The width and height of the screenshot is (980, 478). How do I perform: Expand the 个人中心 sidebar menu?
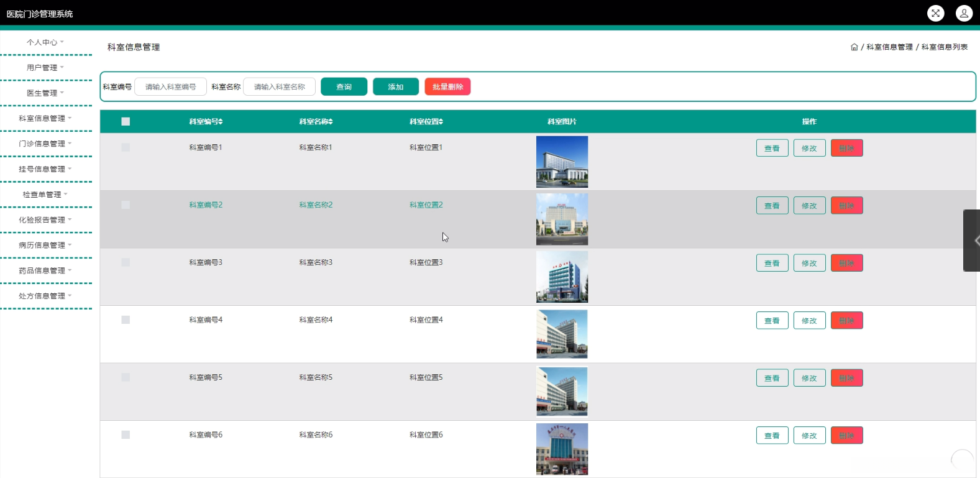coord(45,42)
